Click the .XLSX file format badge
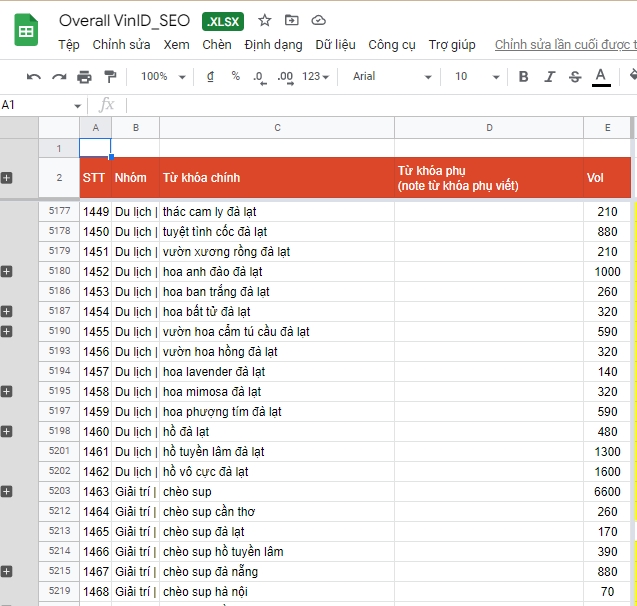 pos(223,21)
